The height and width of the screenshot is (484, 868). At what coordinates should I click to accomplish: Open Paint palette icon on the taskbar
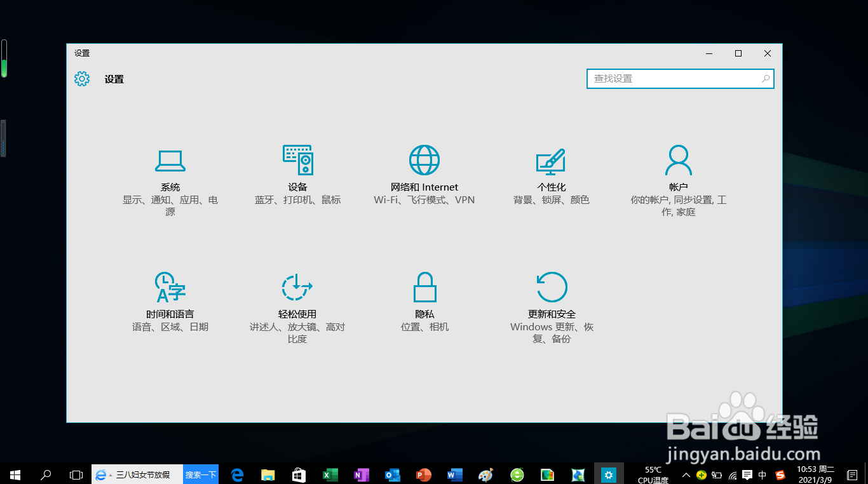(x=485, y=474)
